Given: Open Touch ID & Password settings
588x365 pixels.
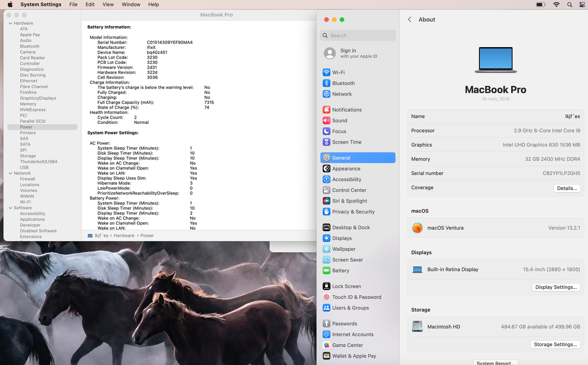Looking at the screenshot, I should (356, 297).
